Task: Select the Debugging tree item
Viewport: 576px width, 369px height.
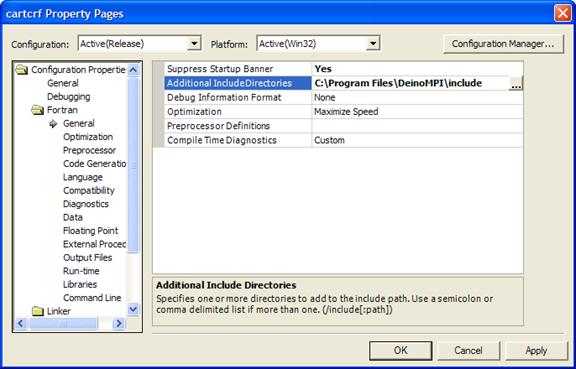Action: coord(69,97)
